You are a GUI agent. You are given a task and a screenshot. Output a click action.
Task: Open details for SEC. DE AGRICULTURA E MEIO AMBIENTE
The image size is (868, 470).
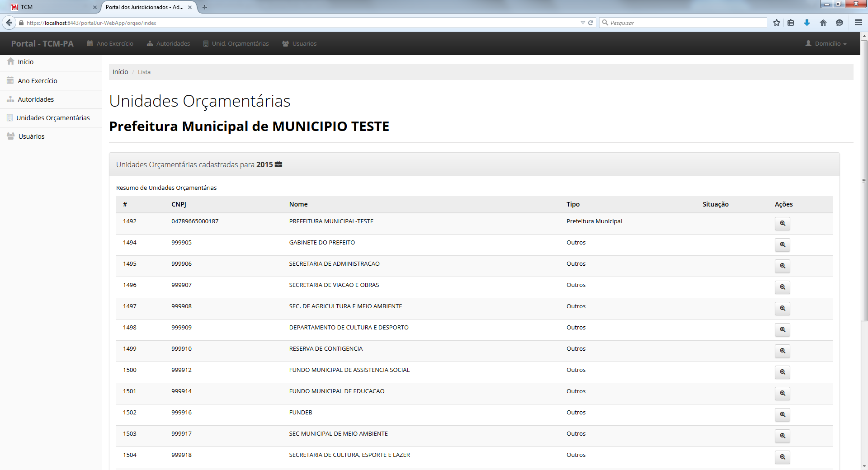click(782, 309)
